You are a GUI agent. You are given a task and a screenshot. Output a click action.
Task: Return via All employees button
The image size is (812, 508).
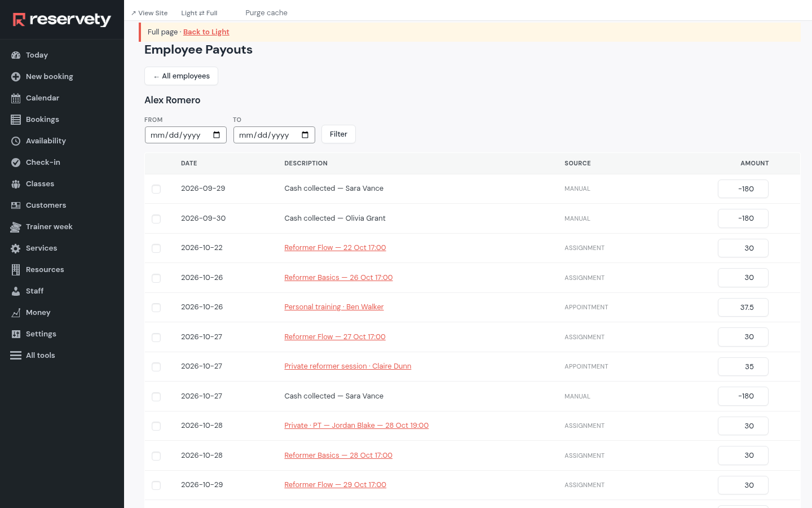(x=181, y=76)
